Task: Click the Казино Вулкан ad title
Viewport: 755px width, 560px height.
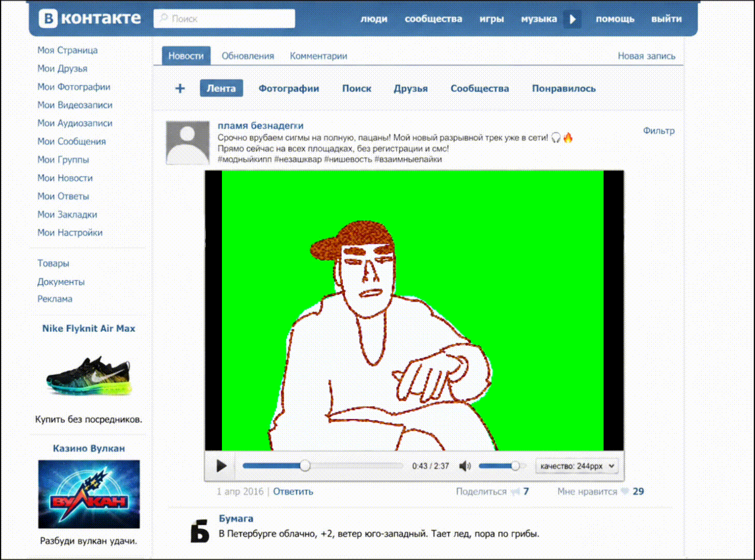Action: tap(89, 449)
